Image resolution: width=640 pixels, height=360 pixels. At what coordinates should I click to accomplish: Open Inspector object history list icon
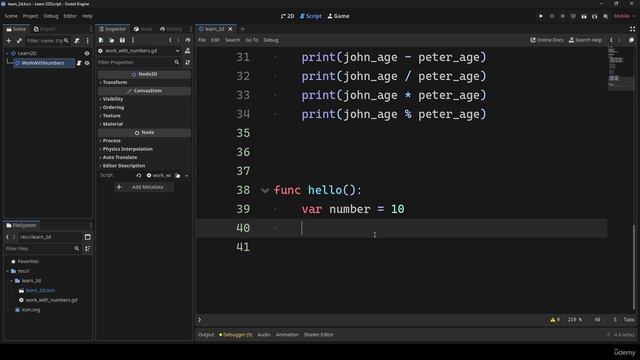(187, 40)
